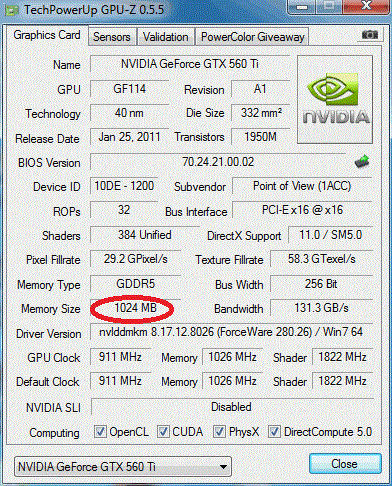Open the PowerColor Giveaway tab
Image resolution: width=392 pixels, height=486 pixels.
[253, 37]
